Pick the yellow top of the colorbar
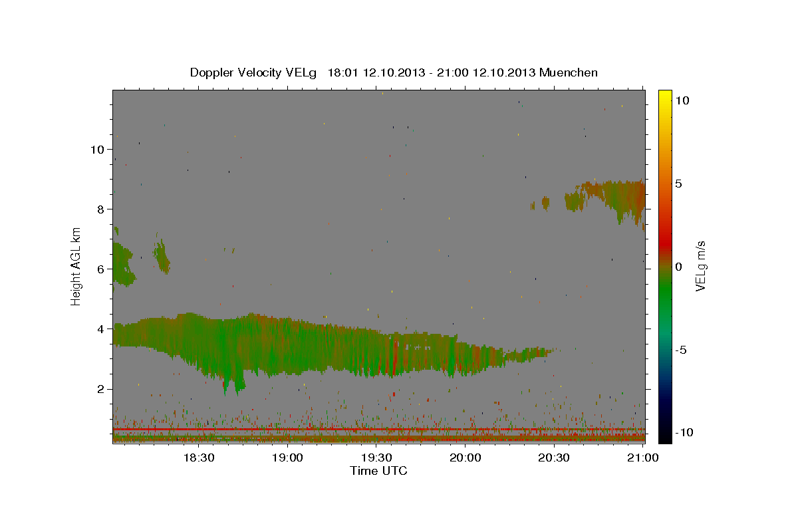Screen dimensions: 798x532 (665, 94)
